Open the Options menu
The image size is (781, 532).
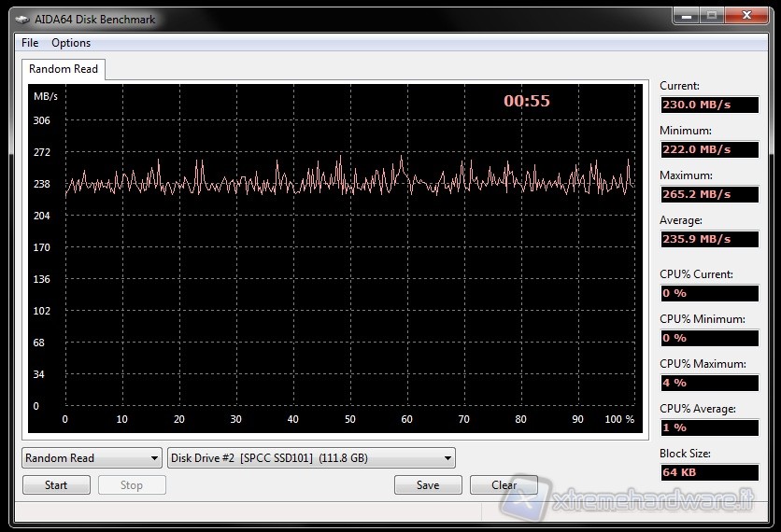(71, 43)
